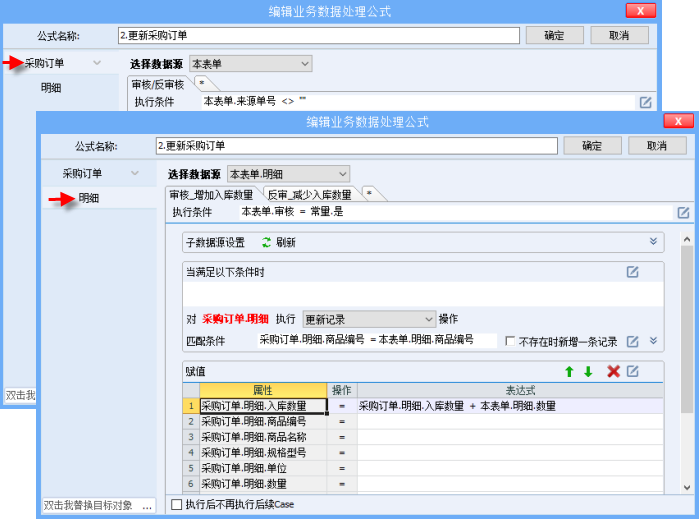Select cell 采购订单.明细.商品编号
The image size is (700, 520).
point(263,421)
